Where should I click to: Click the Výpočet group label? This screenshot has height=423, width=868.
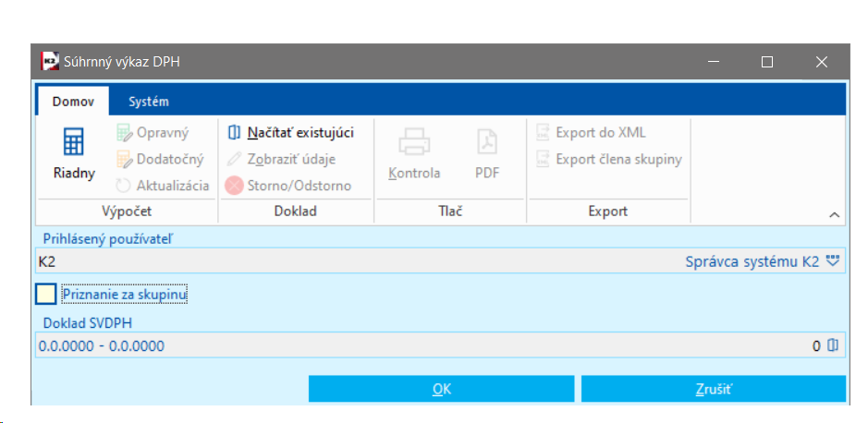pos(127,211)
